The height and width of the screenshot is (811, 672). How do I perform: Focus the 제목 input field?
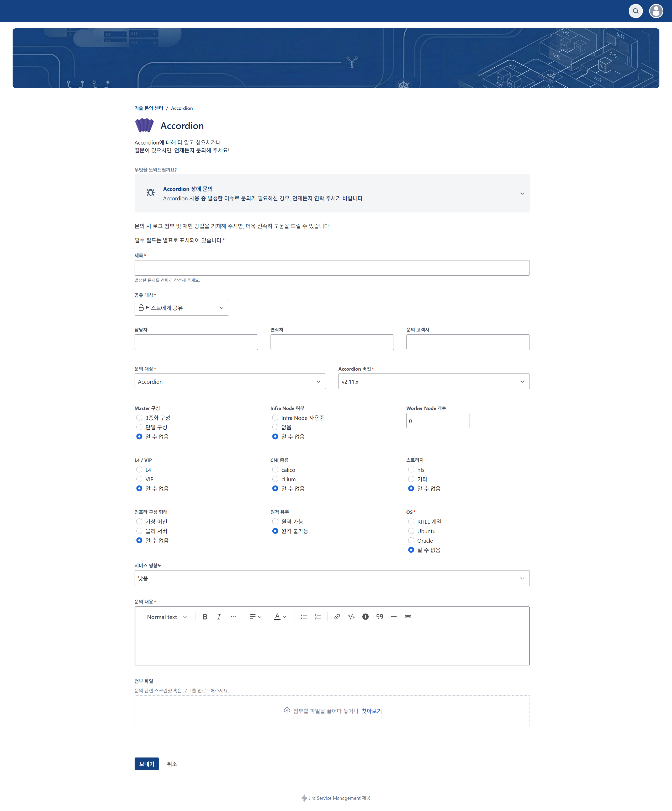point(332,268)
